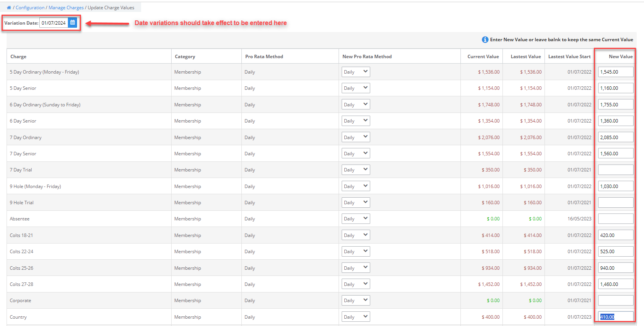Click empty New Value field for 9 Hole Trial

(615, 203)
